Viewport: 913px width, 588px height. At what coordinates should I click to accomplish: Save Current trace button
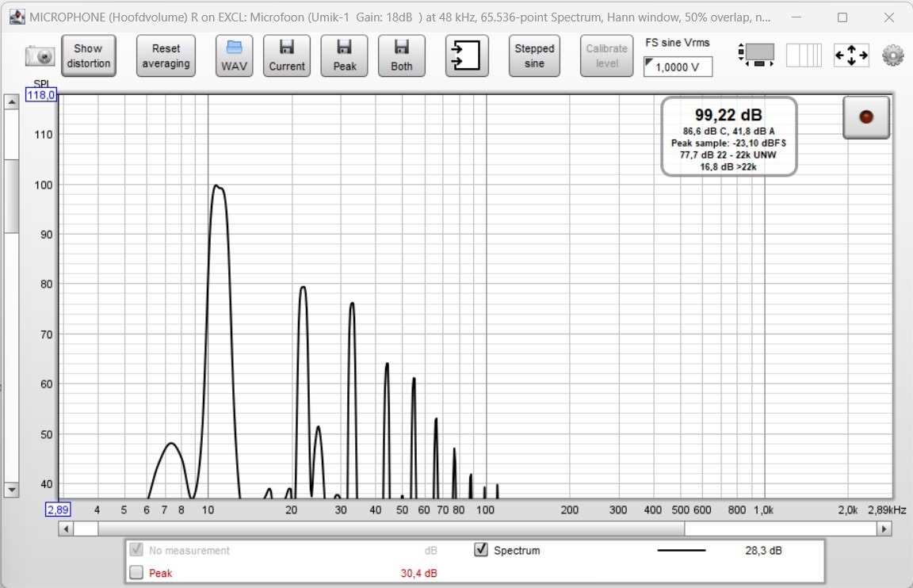[286, 56]
